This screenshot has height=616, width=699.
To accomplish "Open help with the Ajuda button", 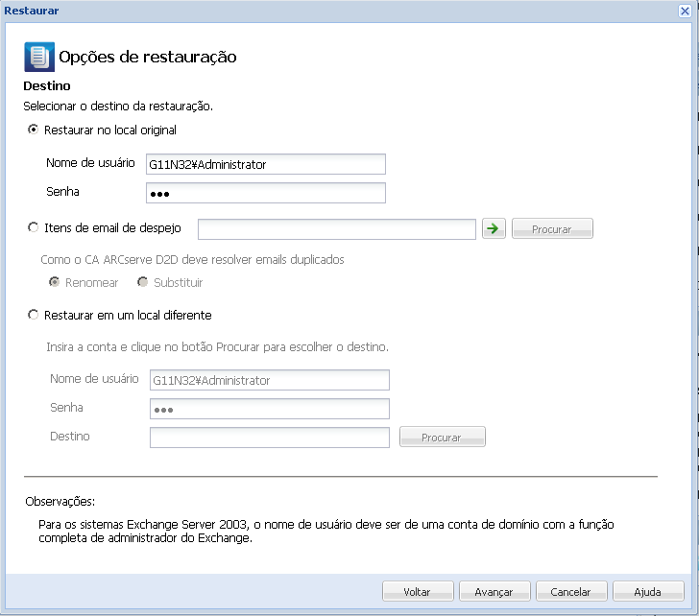I will (649, 592).
